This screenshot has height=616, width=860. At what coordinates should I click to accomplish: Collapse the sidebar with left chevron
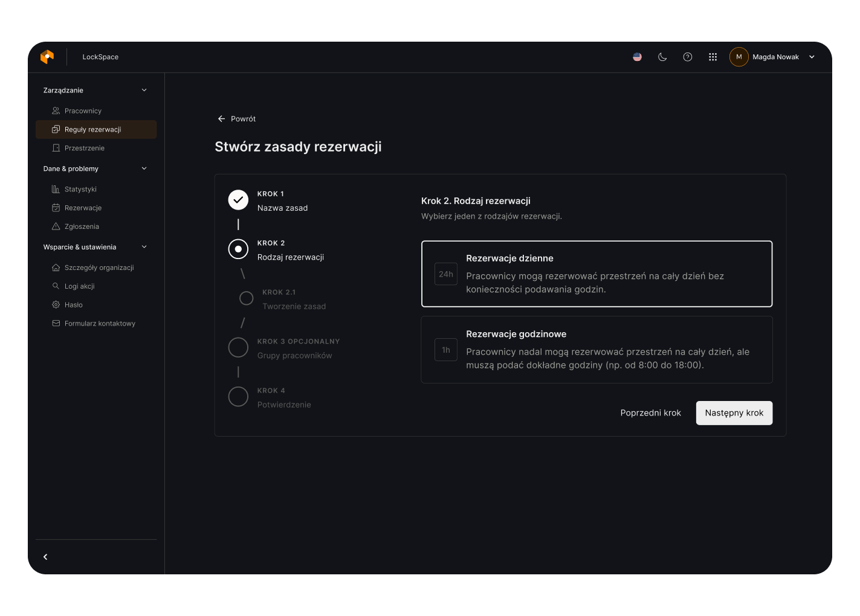pyautogui.click(x=45, y=557)
